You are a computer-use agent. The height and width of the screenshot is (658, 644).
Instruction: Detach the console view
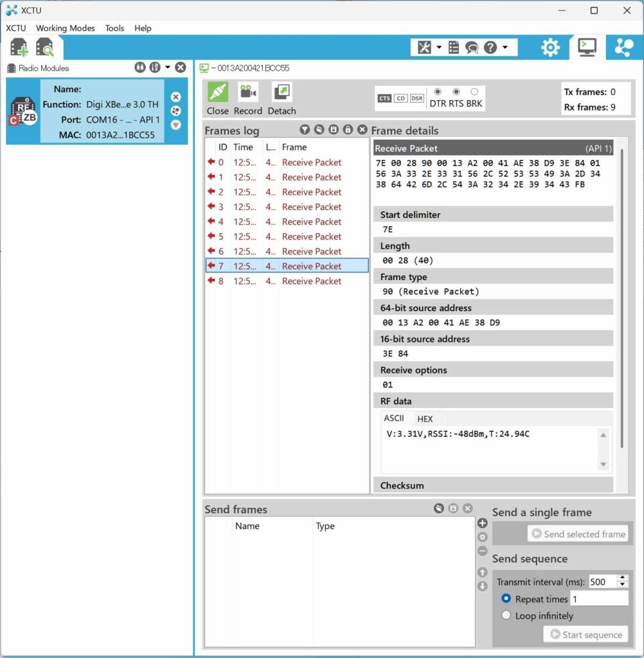tap(282, 98)
